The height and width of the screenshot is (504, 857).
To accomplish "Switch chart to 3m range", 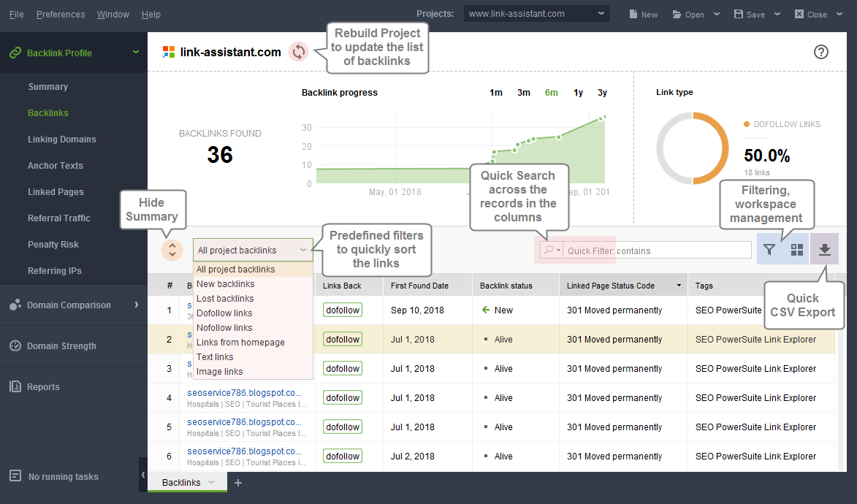I will 524,92.
